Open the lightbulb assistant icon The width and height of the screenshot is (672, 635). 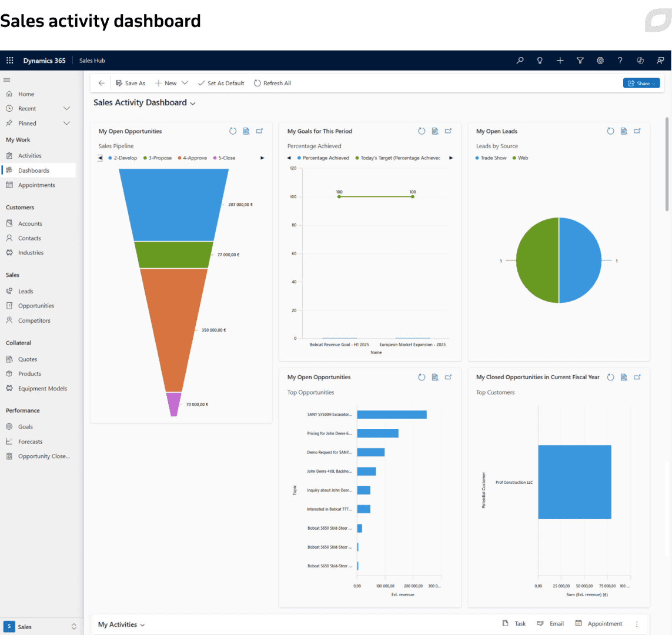click(540, 61)
